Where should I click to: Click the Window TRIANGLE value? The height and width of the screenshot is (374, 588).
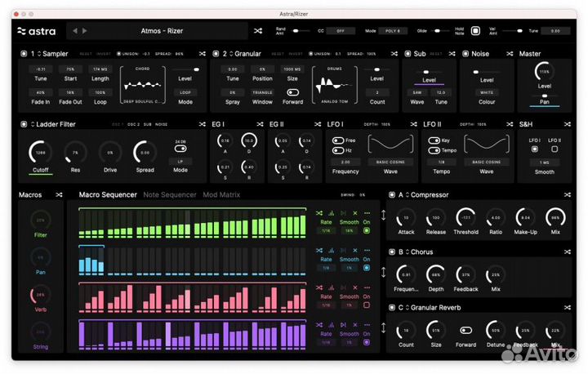coord(262,92)
